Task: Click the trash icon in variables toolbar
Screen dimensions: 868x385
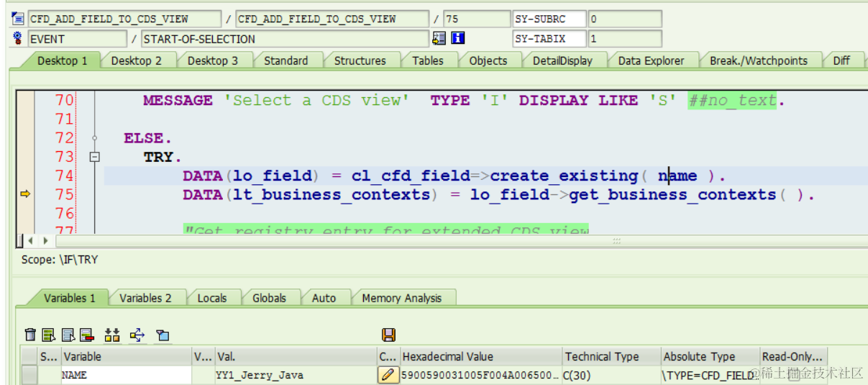Action: tap(30, 335)
